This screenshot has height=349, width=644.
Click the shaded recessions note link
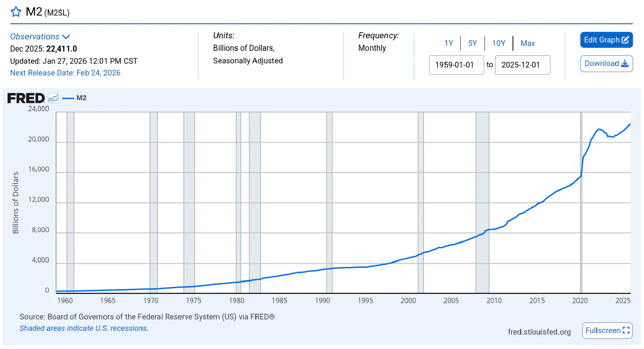84,328
